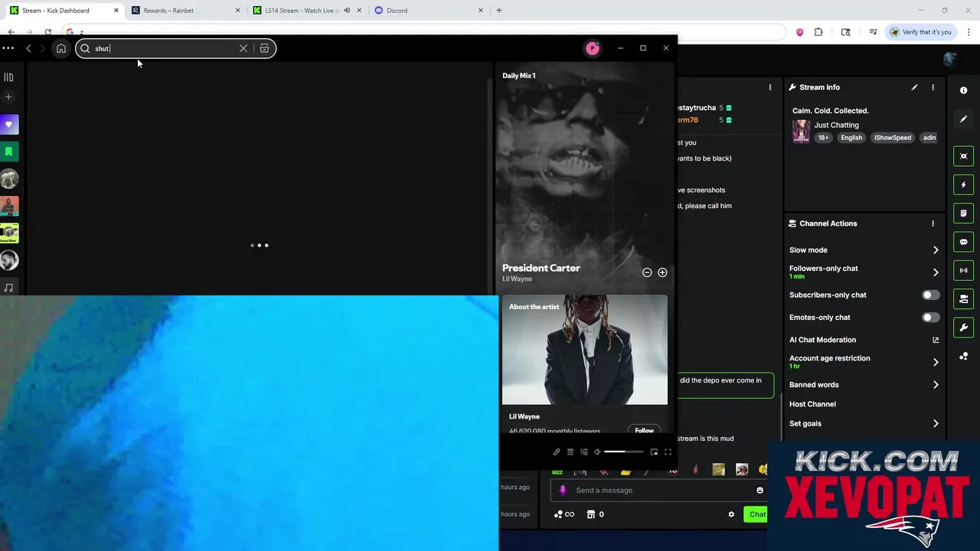Switch to Rewards – Rainbet tab
Screen dimensions: 980x551
point(184,11)
